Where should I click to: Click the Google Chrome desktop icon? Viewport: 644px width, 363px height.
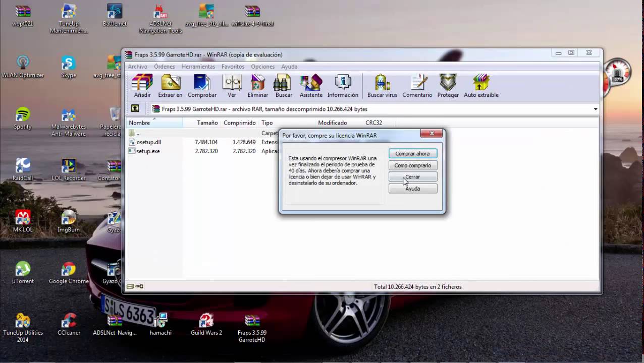pyautogui.click(x=69, y=272)
